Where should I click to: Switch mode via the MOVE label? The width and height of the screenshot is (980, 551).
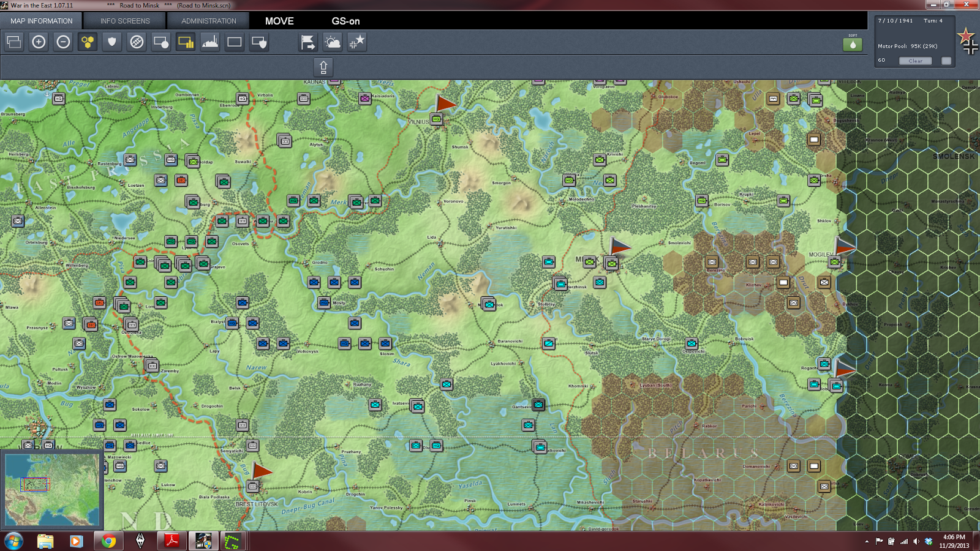pyautogui.click(x=279, y=21)
